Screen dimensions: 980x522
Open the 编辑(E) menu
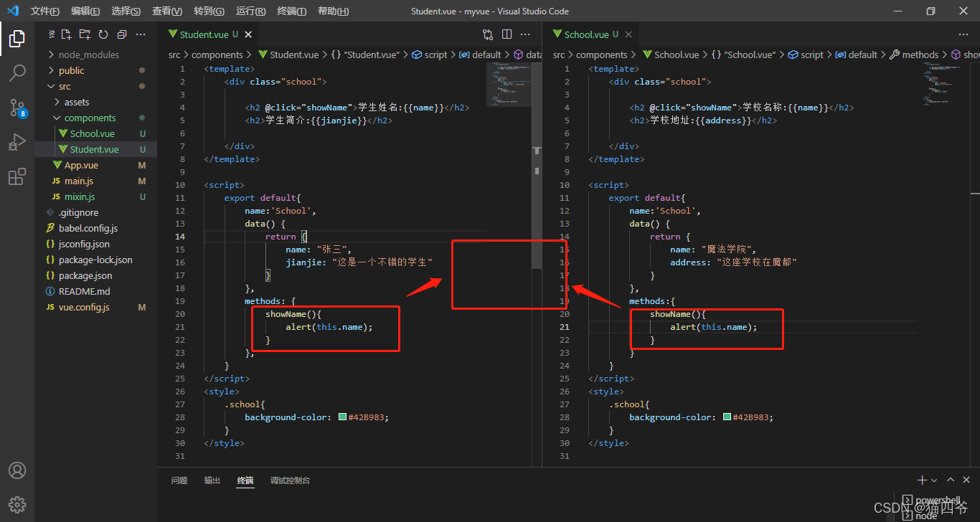[86, 11]
